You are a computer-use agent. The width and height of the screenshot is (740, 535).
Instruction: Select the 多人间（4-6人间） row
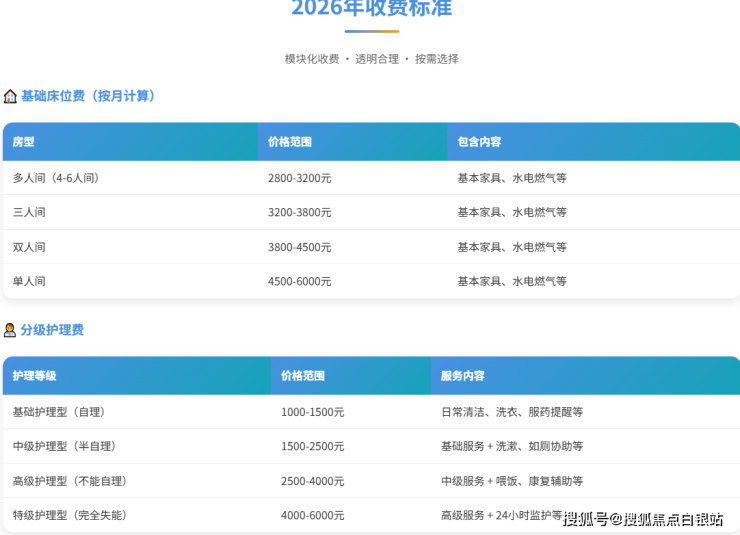[x=56, y=178]
